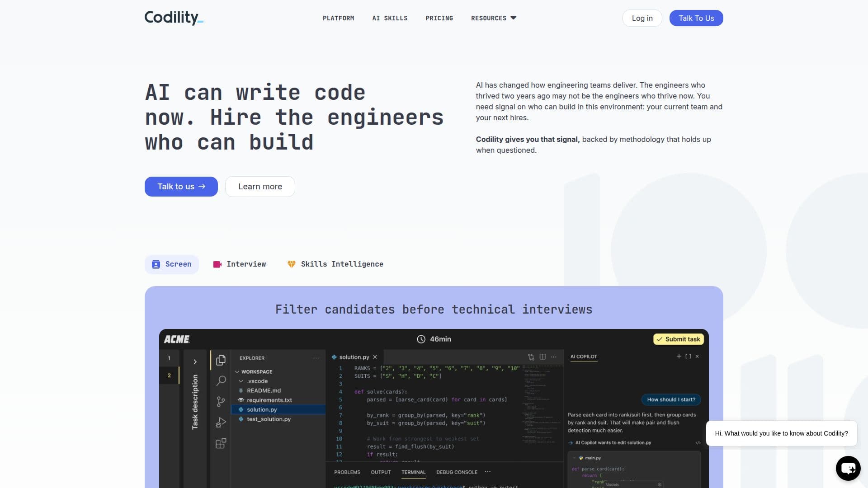Click the split editor icon

542,357
